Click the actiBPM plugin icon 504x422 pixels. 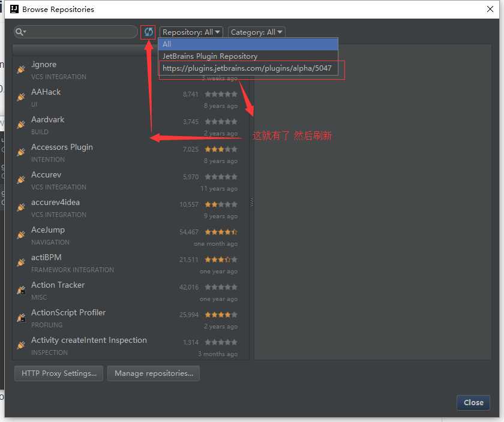pyautogui.click(x=21, y=263)
